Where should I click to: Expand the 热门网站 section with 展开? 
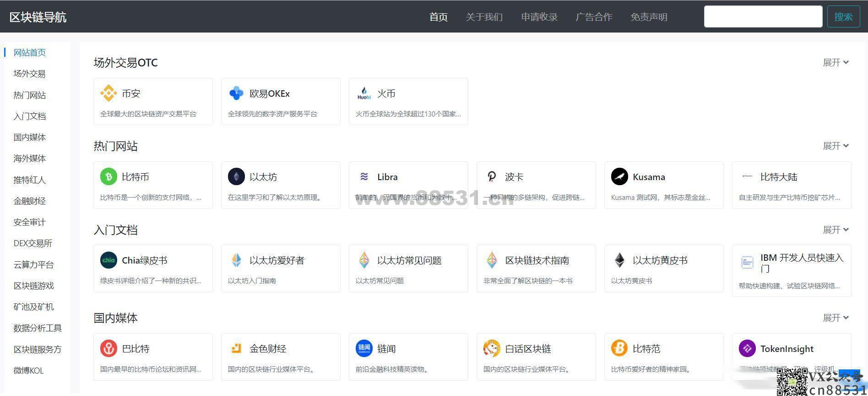coord(835,146)
